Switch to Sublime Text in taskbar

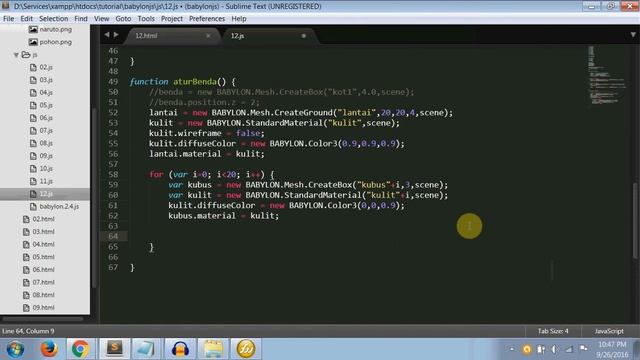pos(115,349)
